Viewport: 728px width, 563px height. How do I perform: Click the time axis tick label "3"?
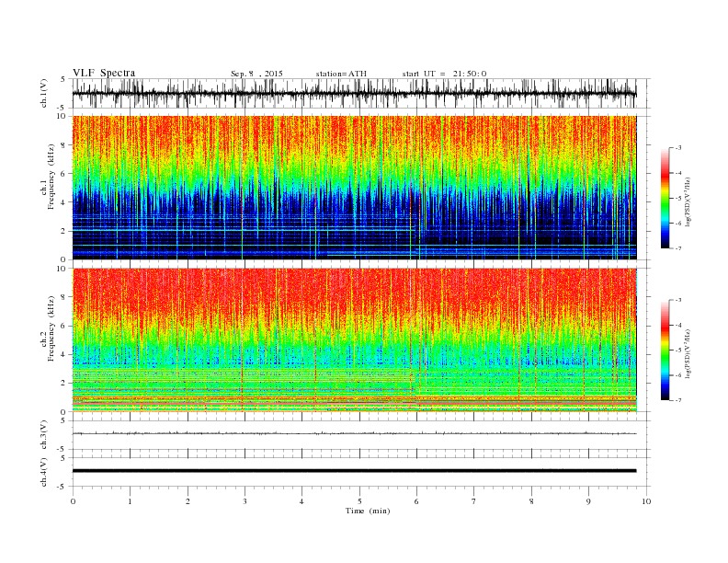click(x=245, y=501)
